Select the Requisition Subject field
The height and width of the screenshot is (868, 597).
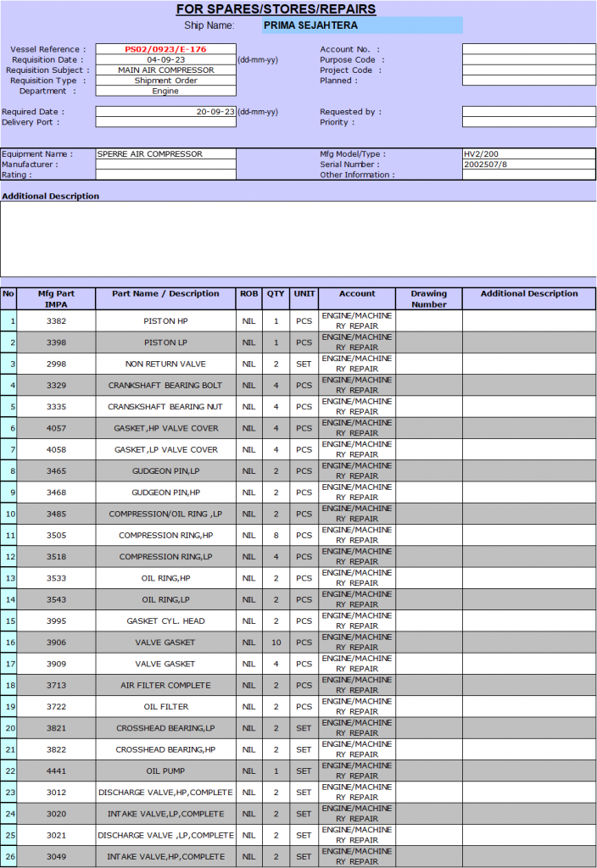pyautogui.click(x=165, y=70)
